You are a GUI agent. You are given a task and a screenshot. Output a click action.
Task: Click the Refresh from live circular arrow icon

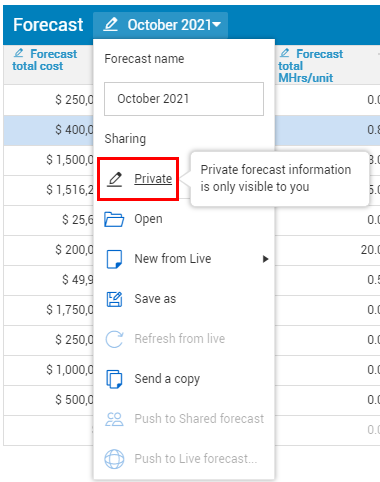tap(114, 339)
